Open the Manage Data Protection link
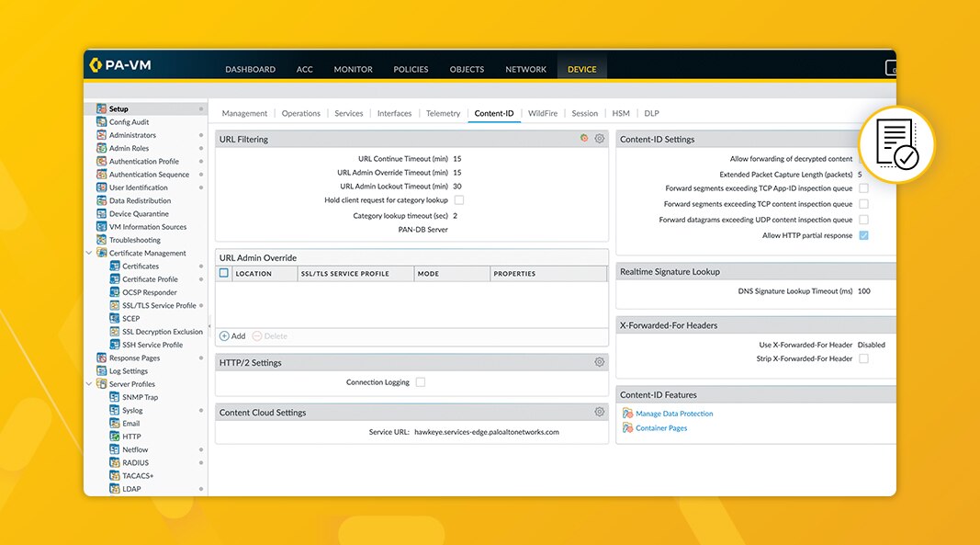980x545 pixels. point(674,414)
